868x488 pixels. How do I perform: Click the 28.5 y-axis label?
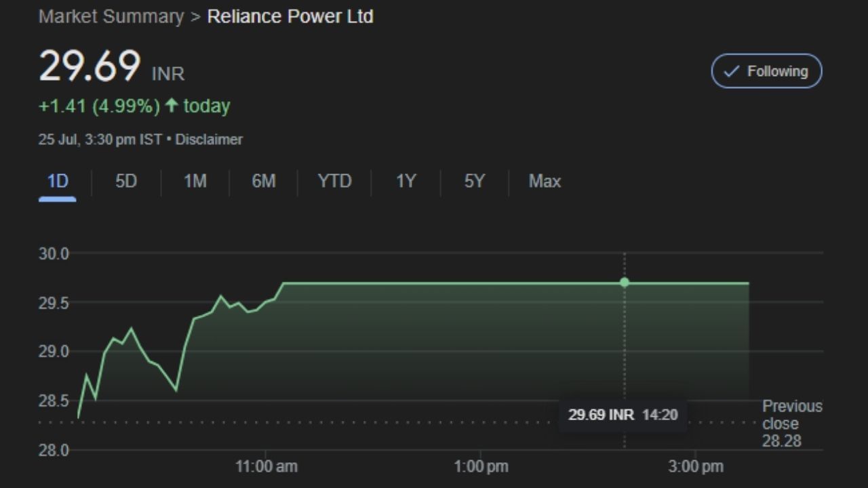coord(54,401)
